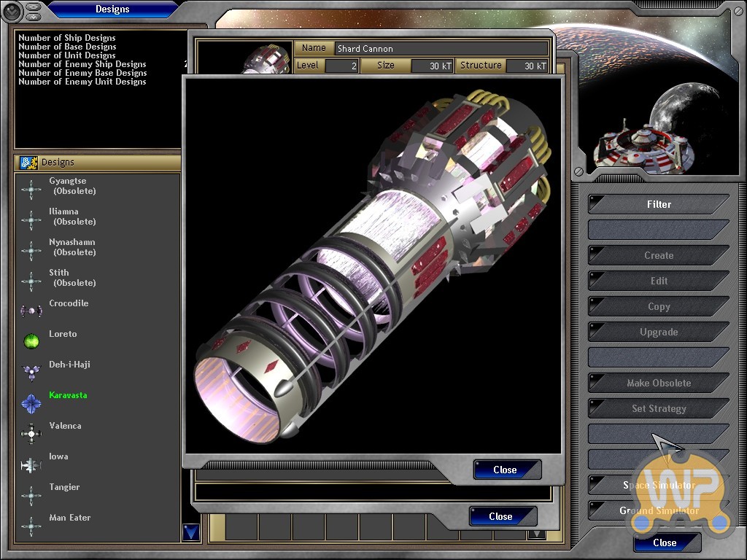Select the blue Karavasta design icon
Screen dimensions: 747x560
point(31,402)
